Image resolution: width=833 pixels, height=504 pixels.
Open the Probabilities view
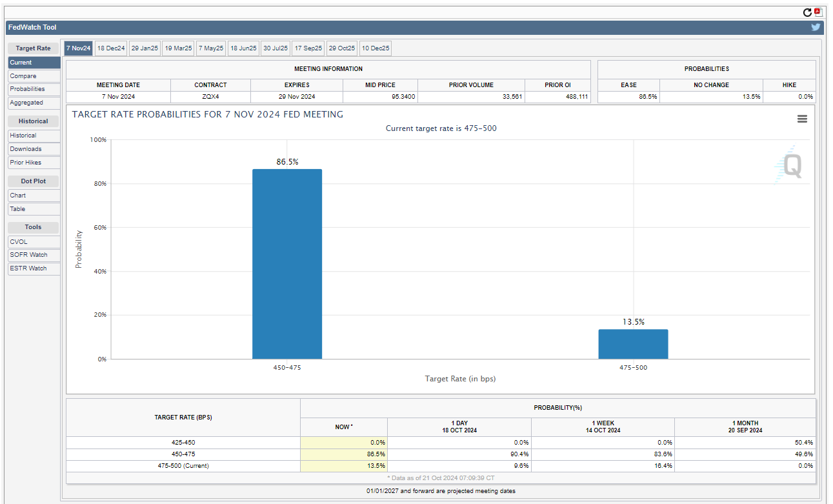click(34, 89)
